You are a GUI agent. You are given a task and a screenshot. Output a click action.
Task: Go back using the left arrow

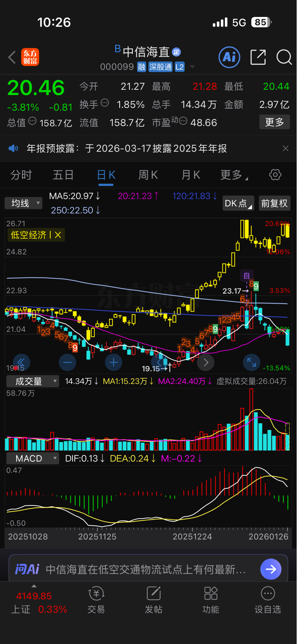coord(12,57)
